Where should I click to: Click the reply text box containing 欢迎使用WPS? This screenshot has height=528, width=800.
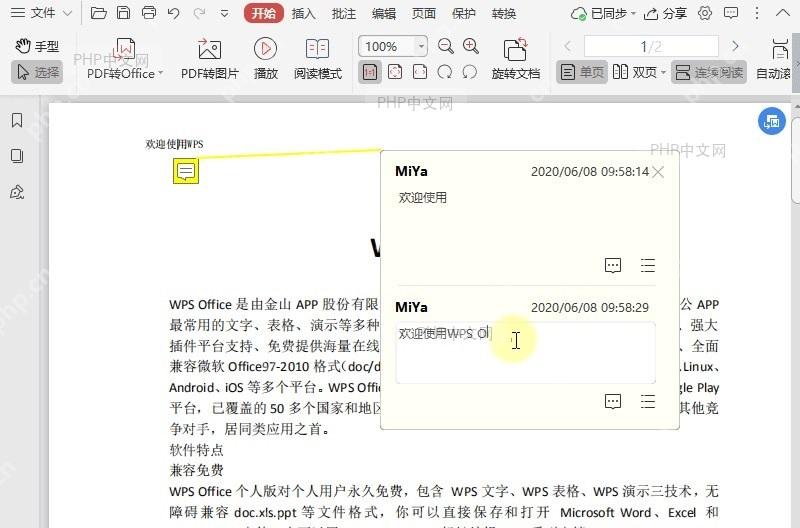pyautogui.click(x=526, y=352)
